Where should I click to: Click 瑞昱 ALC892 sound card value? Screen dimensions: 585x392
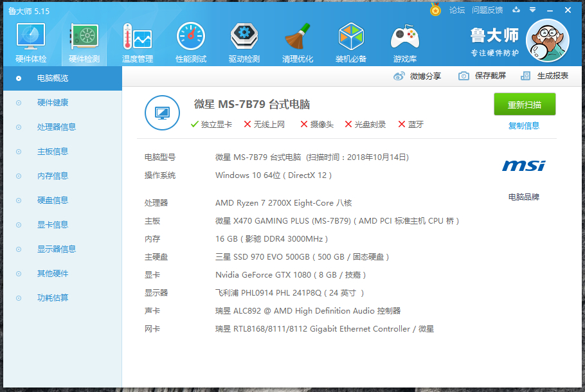308,310
